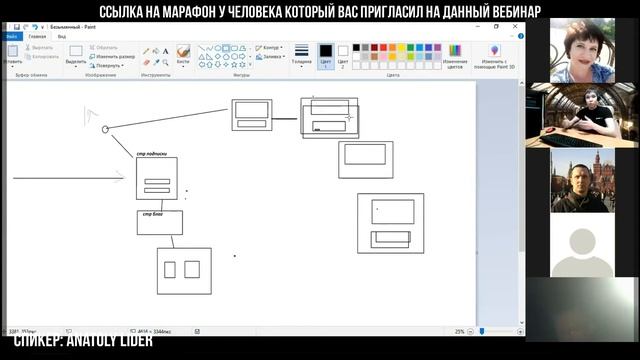640x360 pixels.
Task: Expand the full shapes gallery
Action: [250, 64]
